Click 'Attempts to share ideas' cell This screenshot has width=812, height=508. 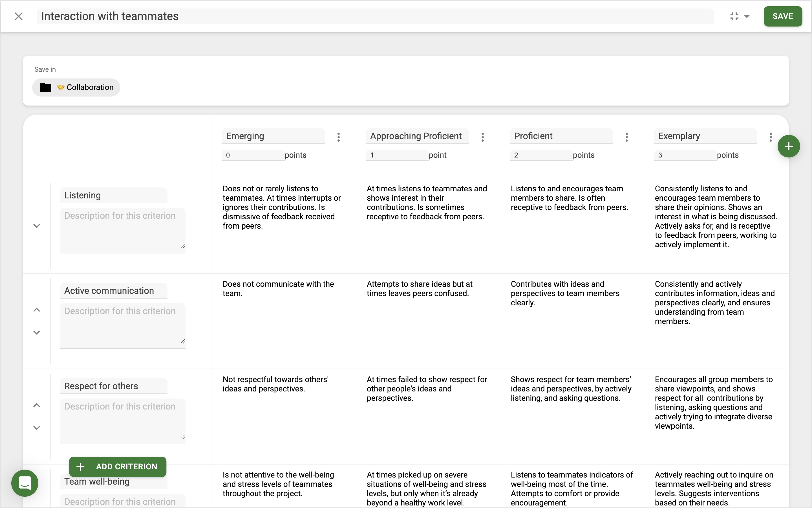420,289
